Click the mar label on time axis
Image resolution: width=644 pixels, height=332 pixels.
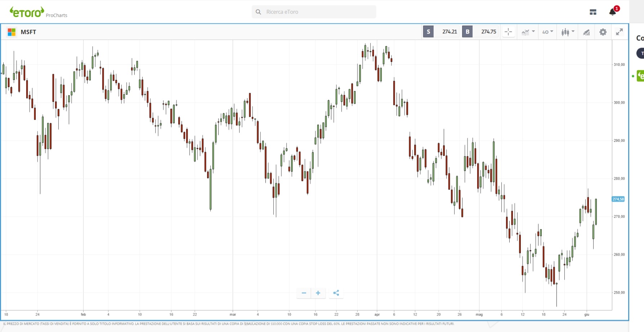(233, 314)
